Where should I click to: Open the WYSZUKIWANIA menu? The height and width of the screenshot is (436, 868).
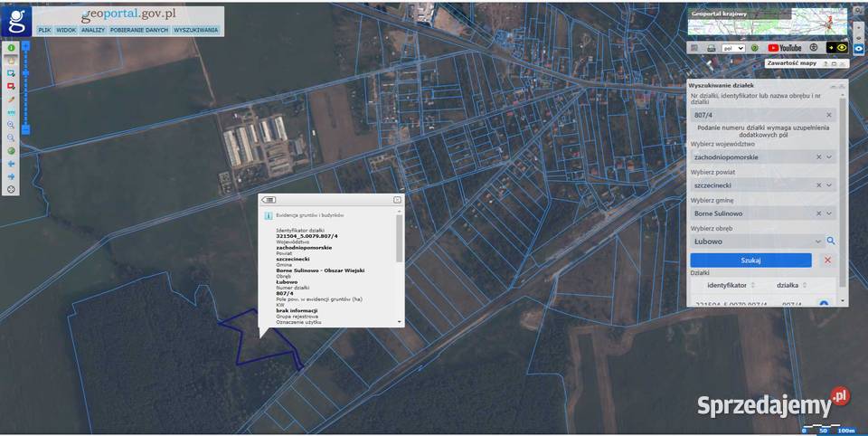click(x=196, y=30)
